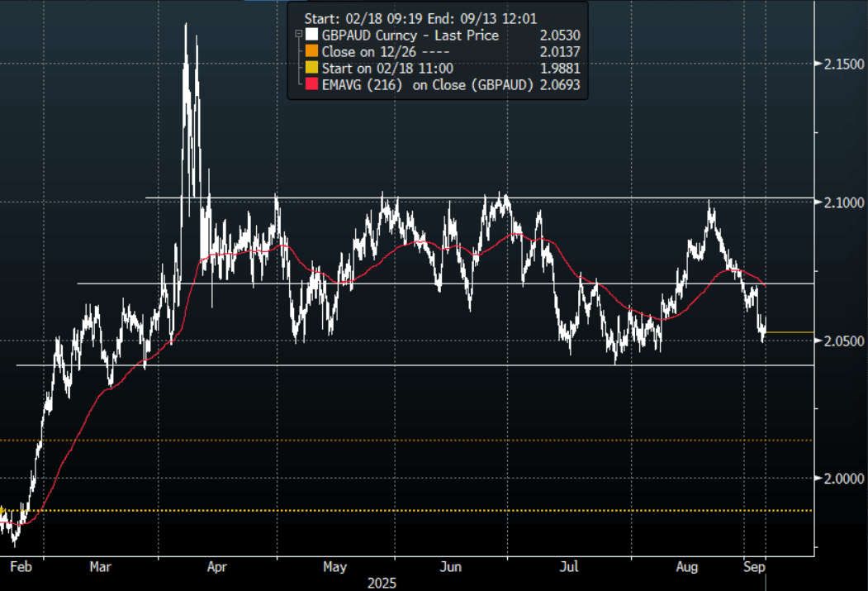Click the Apr label on time axis
Image resolution: width=868 pixels, height=591 pixels.
tap(217, 567)
